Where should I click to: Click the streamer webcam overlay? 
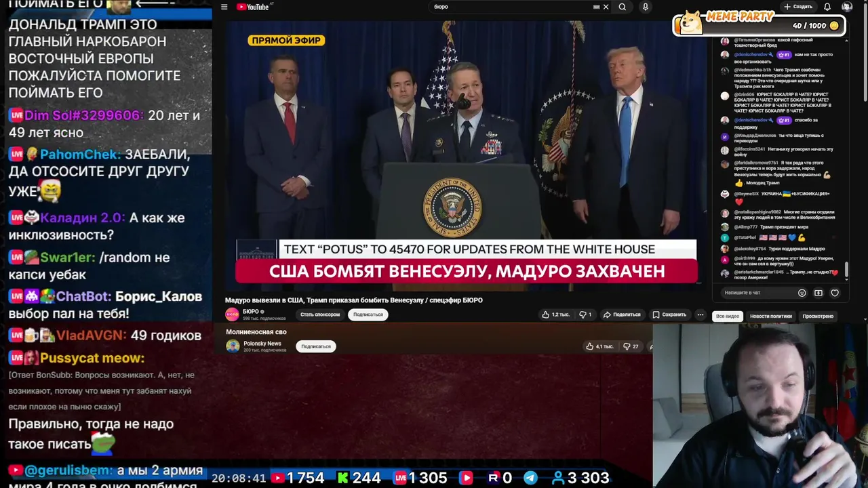click(x=760, y=405)
